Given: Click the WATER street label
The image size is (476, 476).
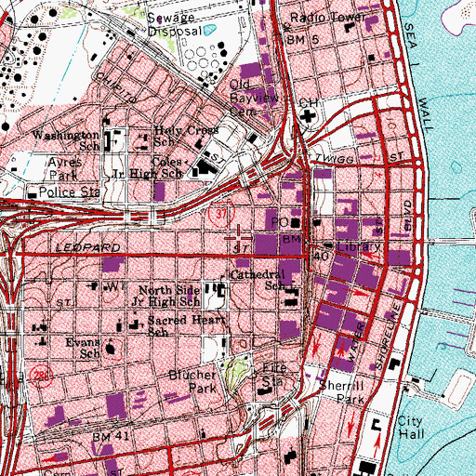Looking at the screenshot, I should pos(356,342).
